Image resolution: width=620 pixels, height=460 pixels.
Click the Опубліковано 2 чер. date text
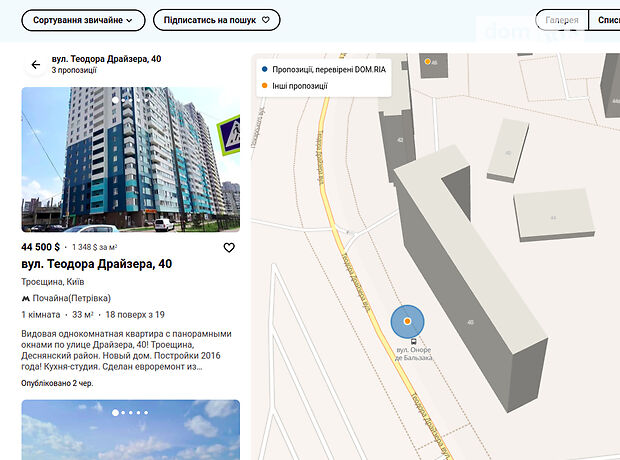coord(57,383)
